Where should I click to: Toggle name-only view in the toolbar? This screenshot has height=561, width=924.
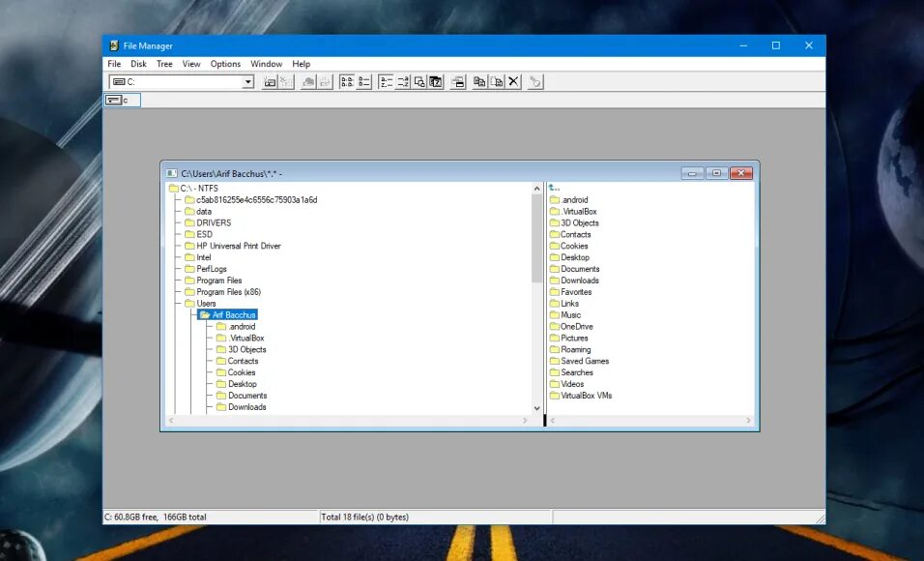345,81
